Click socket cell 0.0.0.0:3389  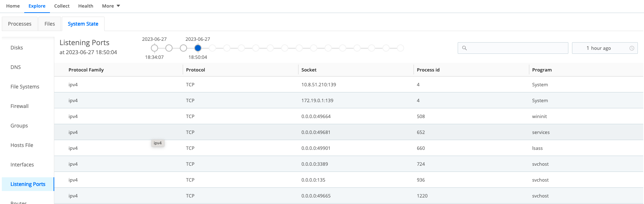coord(315,164)
